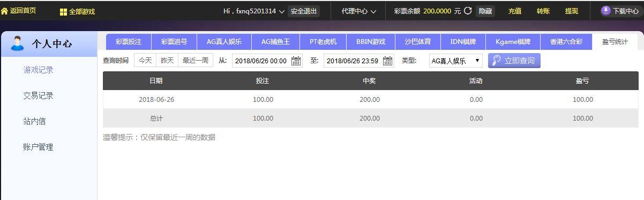Click the 2018-06-26 date cell

point(156,100)
